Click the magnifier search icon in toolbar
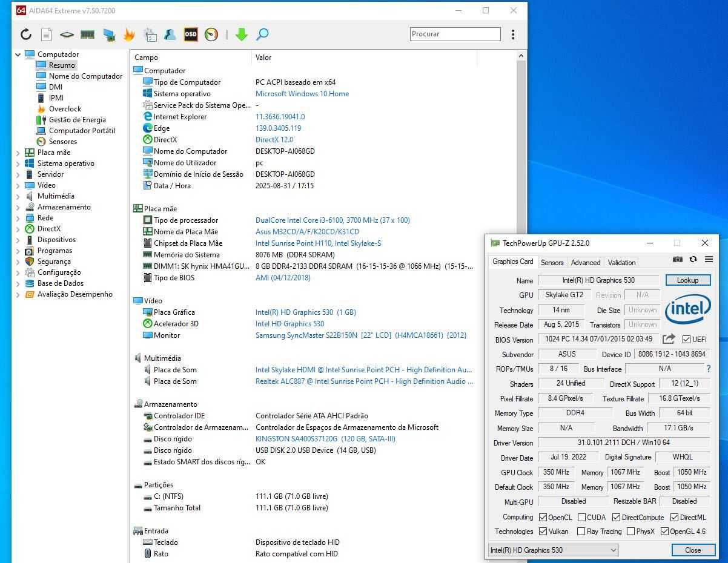The width and height of the screenshot is (728, 563). click(262, 35)
